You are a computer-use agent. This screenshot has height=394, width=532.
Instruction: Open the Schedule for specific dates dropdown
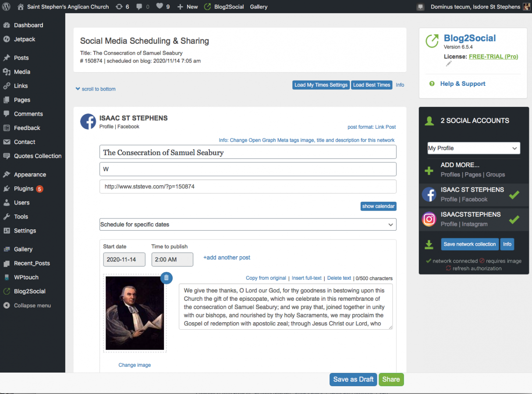tap(248, 224)
